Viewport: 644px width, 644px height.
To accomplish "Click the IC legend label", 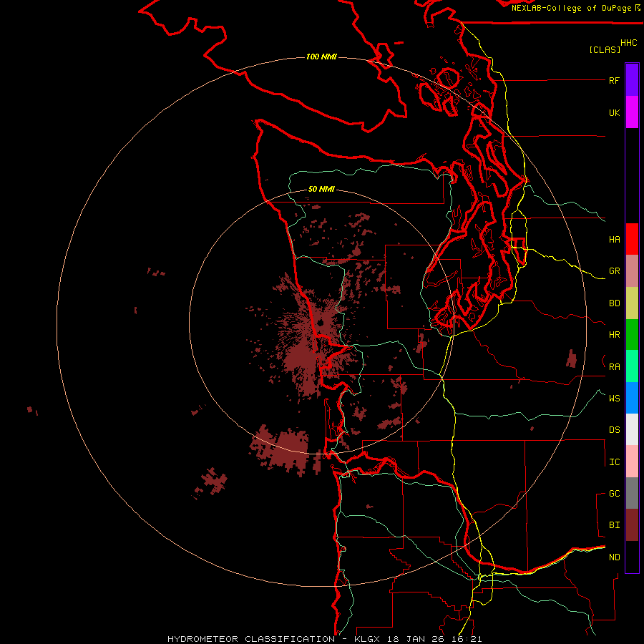I will tap(614, 462).
